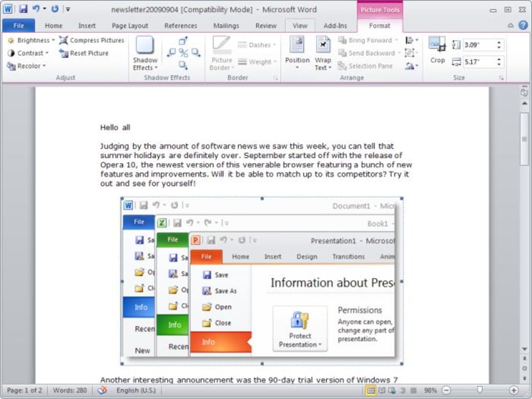Select the Compress Pictures tool

(92, 40)
